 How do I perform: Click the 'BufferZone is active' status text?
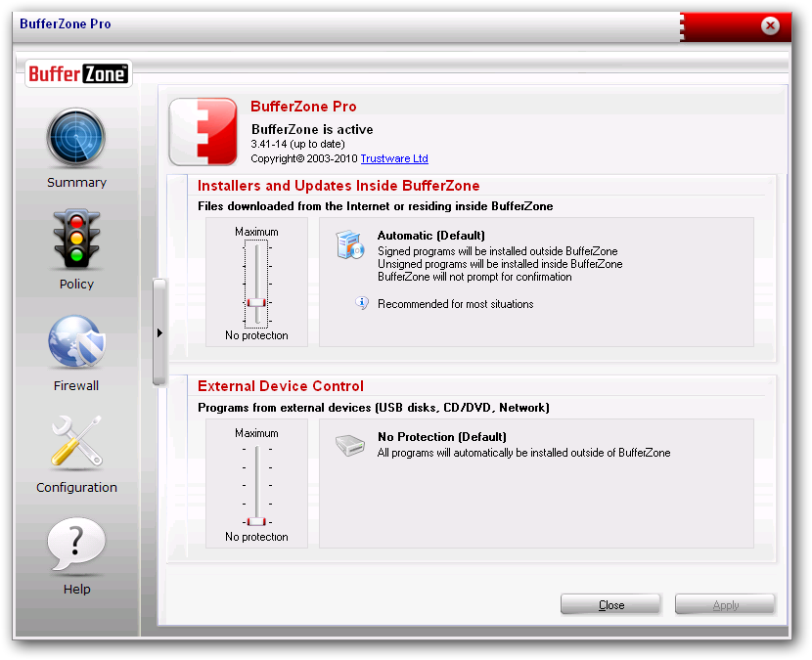312,129
